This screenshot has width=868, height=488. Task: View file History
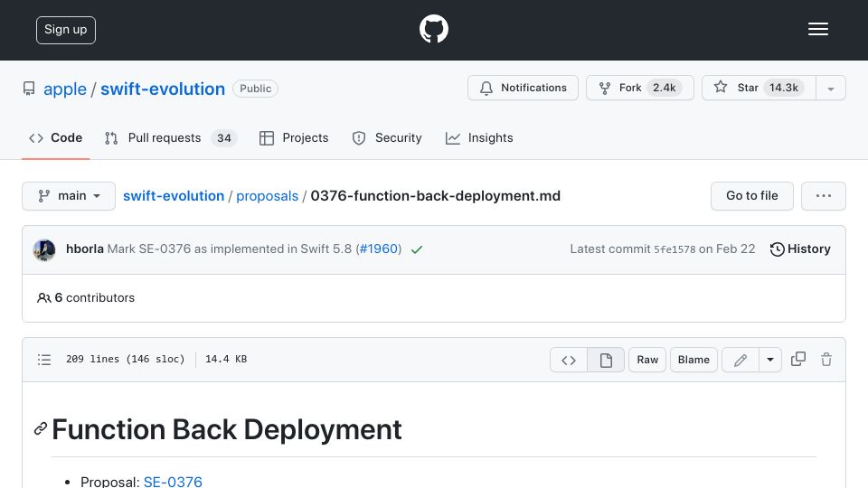point(800,249)
